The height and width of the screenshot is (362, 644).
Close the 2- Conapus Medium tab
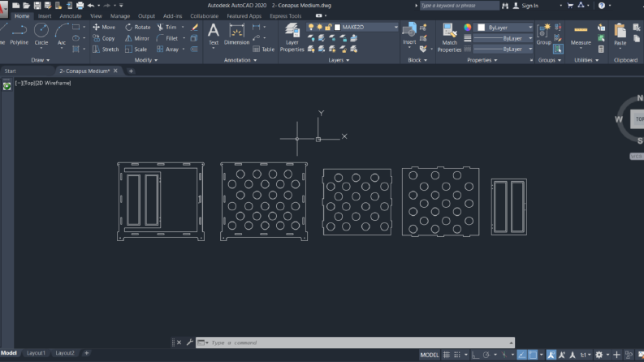[x=115, y=71]
